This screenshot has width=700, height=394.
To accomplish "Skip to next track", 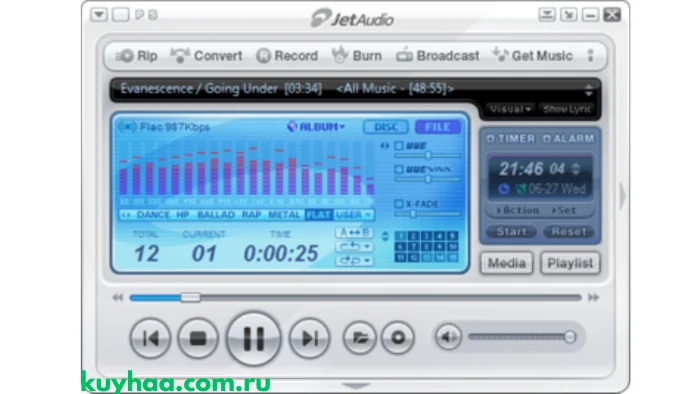I will (x=309, y=338).
